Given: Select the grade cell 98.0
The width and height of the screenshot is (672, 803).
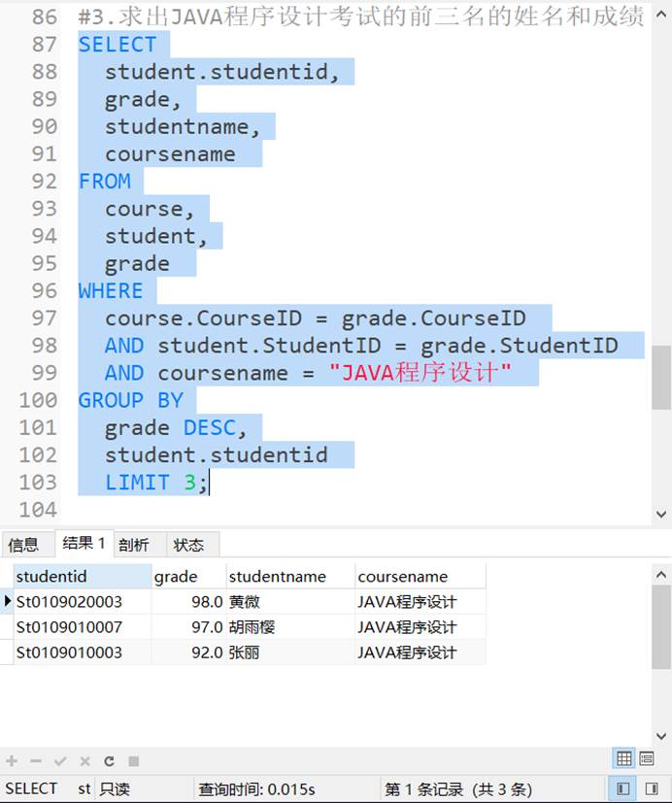Looking at the screenshot, I should click(x=188, y=602).
